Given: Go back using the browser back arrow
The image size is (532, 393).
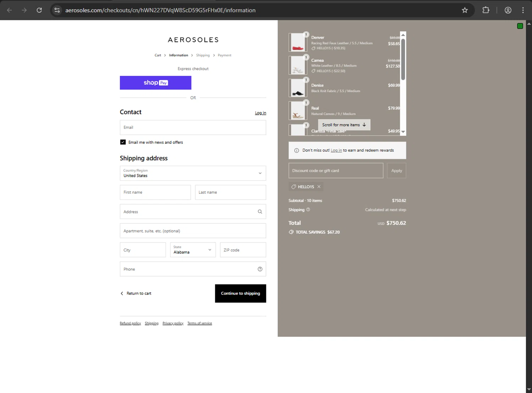Looking at the screenshot, I should (x=10, y=10).
